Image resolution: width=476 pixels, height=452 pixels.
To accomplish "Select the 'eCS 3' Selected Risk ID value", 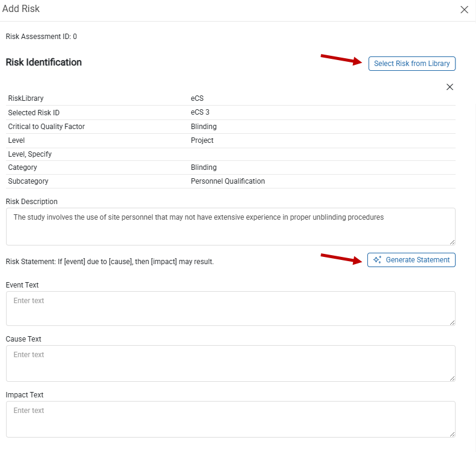I will [x=200, y=112].
